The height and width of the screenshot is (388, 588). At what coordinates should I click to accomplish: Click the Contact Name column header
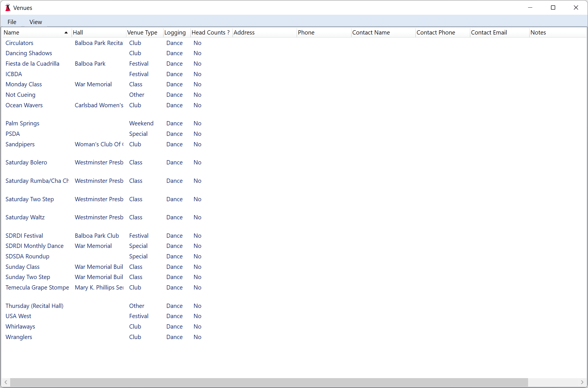click(x=383, y=33)
